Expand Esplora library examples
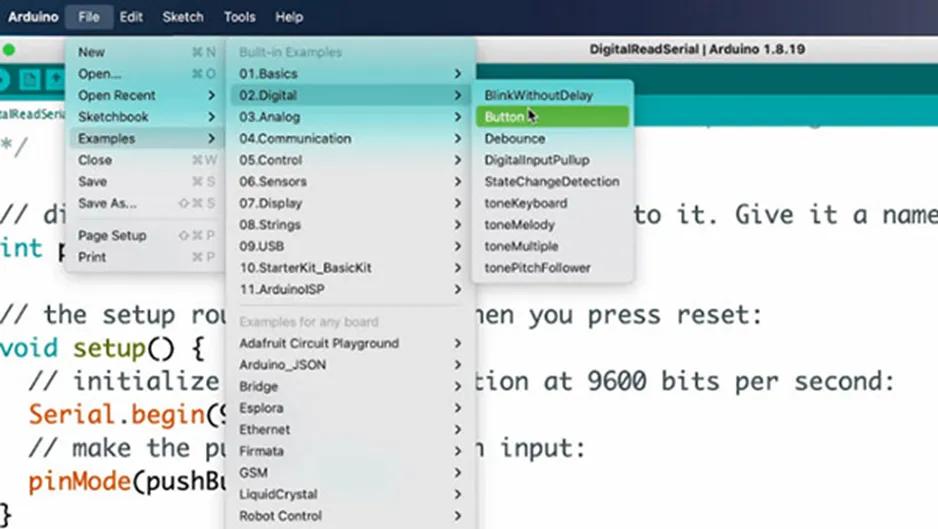The height and width of the screenshot is (529, 938). (x=351, y=408)
